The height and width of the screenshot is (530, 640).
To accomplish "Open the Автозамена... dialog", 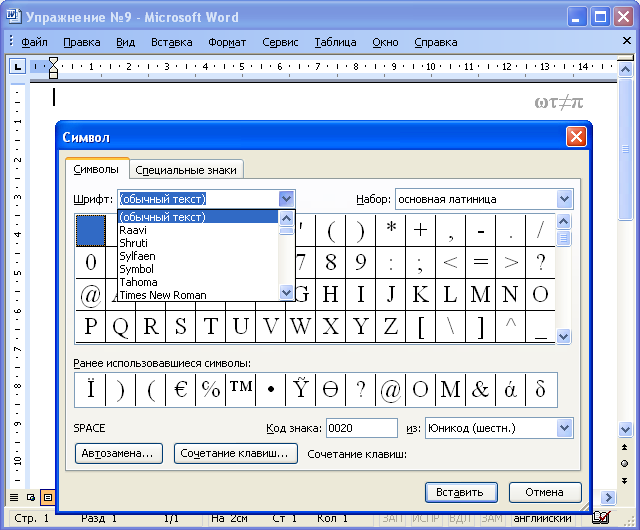I will pyautogui.click(x=119, y=453).
